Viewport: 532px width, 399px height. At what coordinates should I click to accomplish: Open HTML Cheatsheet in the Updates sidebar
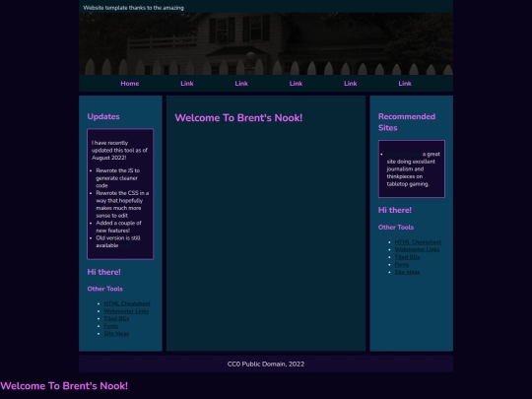pyautogui.click(x=127, y=303)
